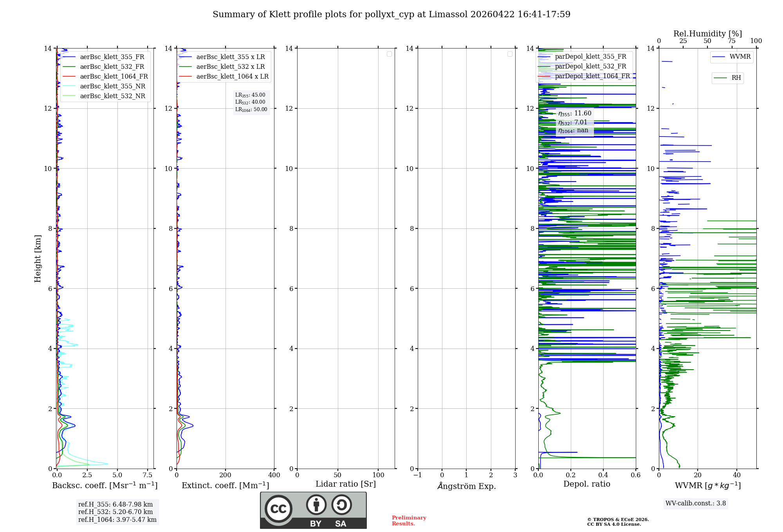Image resolution: width=783 pixels, height=532 pixels.
Task: Click the cyan aerBsc_klett_355_NR legend line
Action: coord(69,86)
